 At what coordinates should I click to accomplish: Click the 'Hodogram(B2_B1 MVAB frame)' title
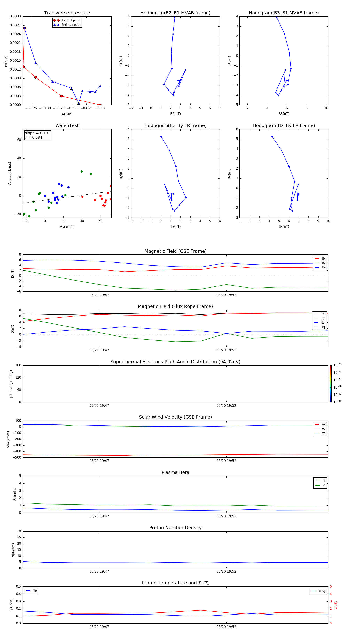175,13
